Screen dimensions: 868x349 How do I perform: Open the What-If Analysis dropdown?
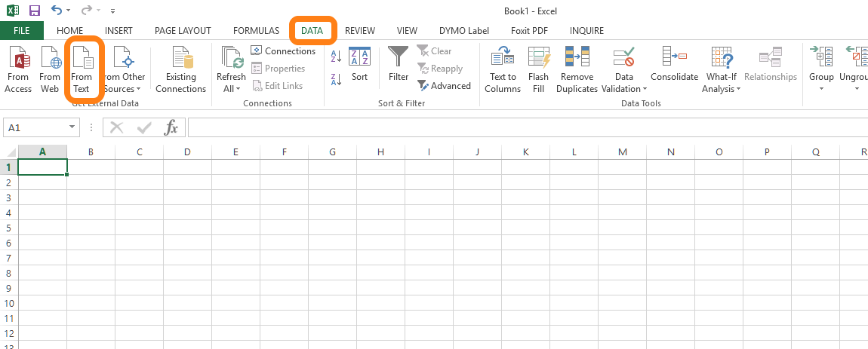click(x=722, y=89)
